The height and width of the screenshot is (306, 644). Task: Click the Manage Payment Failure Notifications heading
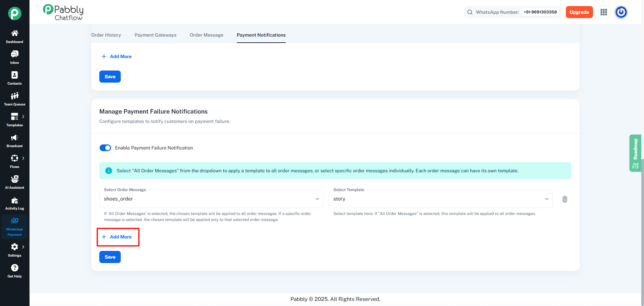[x=153, y=112]
